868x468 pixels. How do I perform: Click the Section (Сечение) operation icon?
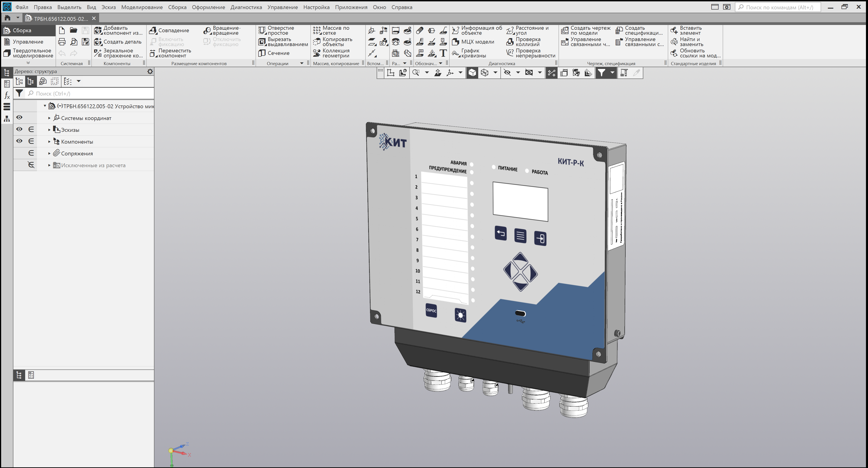(x=262, y=53)
